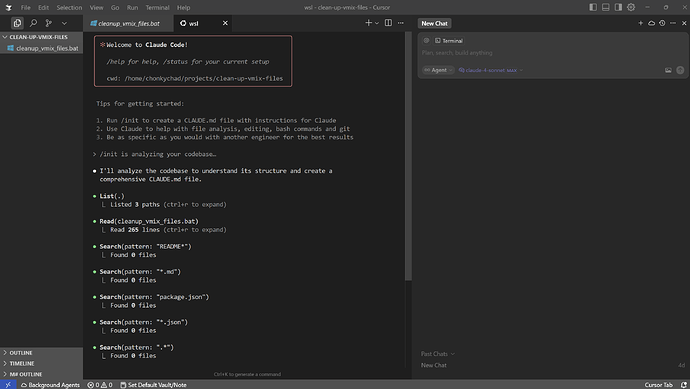Click the terminal vertical scrollbar
This screenshot has height=389, width=690.
(x=408, y=156)
